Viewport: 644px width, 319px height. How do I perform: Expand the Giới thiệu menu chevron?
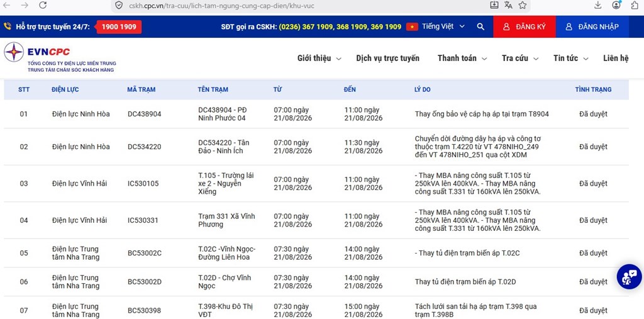point(339,59)
